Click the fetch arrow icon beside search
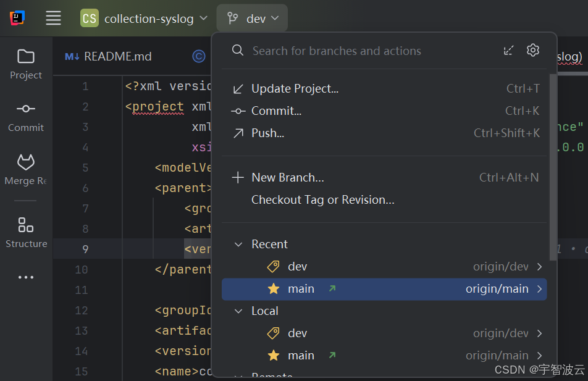The image size is (588, 381). point(509,51)
